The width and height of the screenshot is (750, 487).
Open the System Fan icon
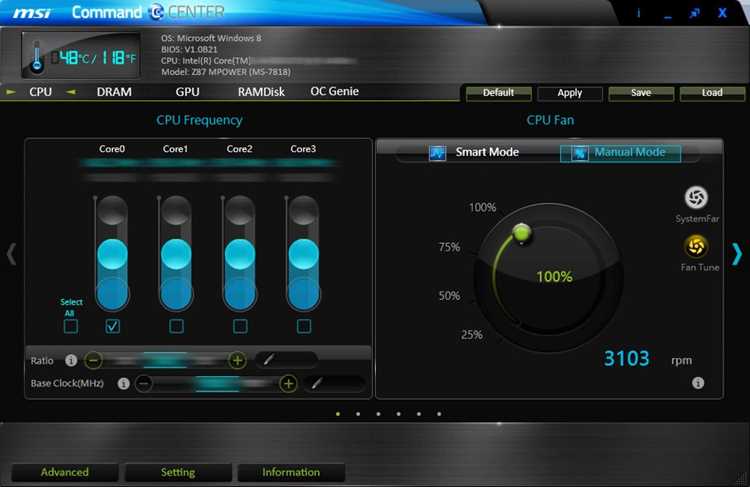click(x=696, y=198)
